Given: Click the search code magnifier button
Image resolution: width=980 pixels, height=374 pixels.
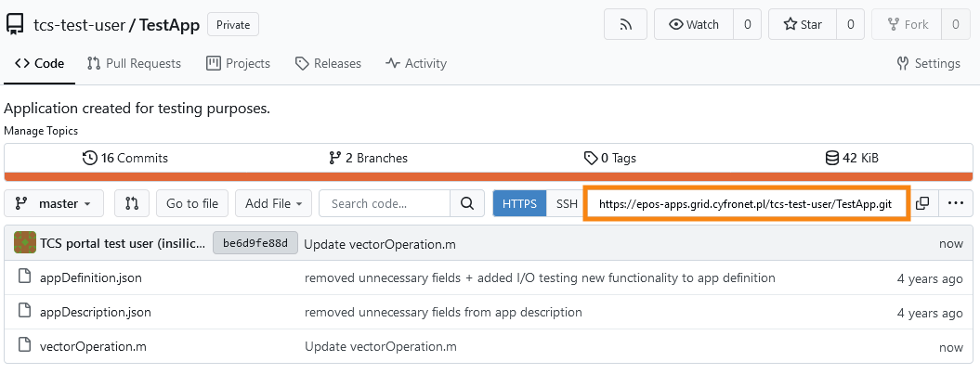Looking at the screenshot, I should pos(467,203).
